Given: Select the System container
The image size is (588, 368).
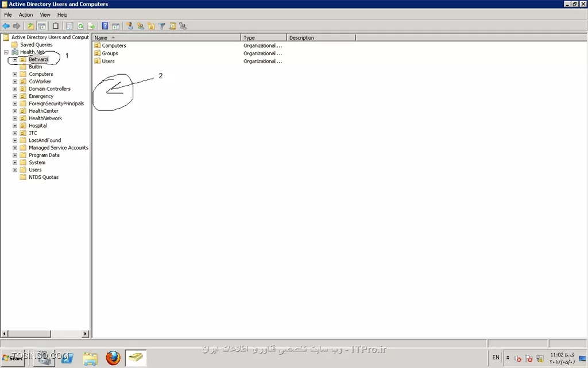Looking at the screenshot, I should click(x=37, y=162).
